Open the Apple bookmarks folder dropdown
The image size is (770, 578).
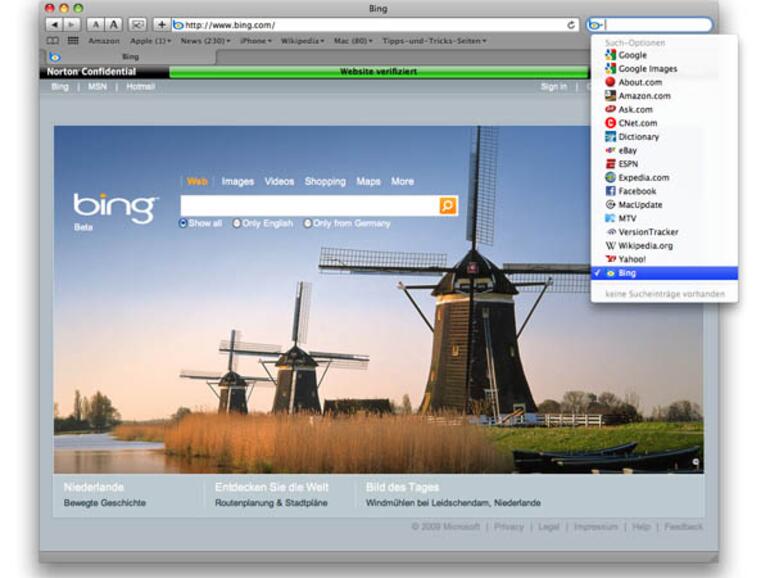[151, 41]
